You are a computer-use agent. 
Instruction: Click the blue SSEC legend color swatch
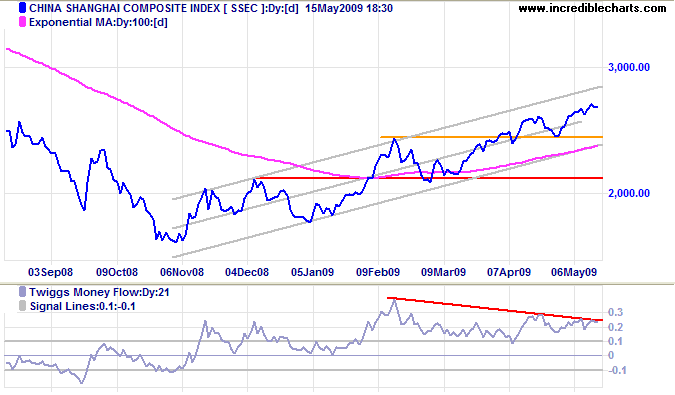pyautogui.click(x=22, y=8)
